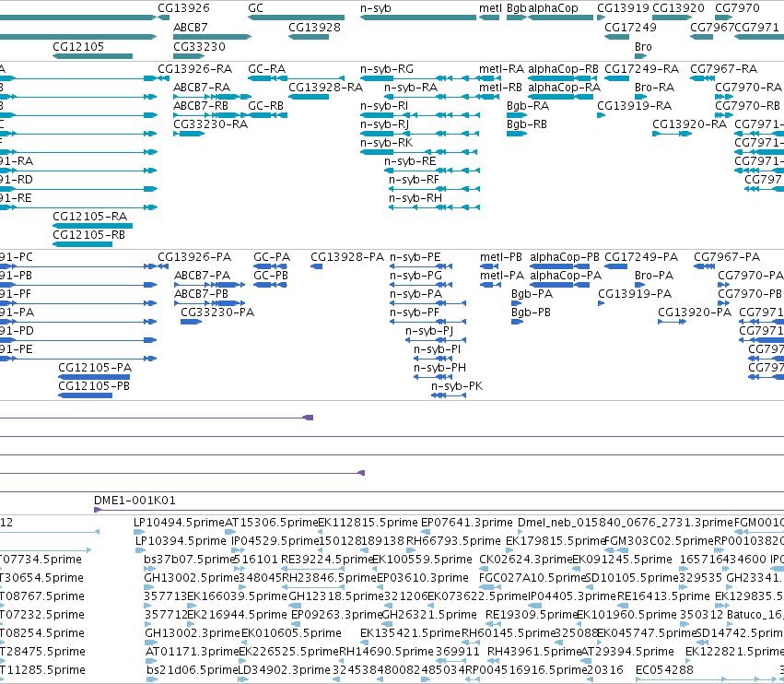Select EST LP10494.5prime
This screenshot has width=784, height=684.
pos(179,523)
